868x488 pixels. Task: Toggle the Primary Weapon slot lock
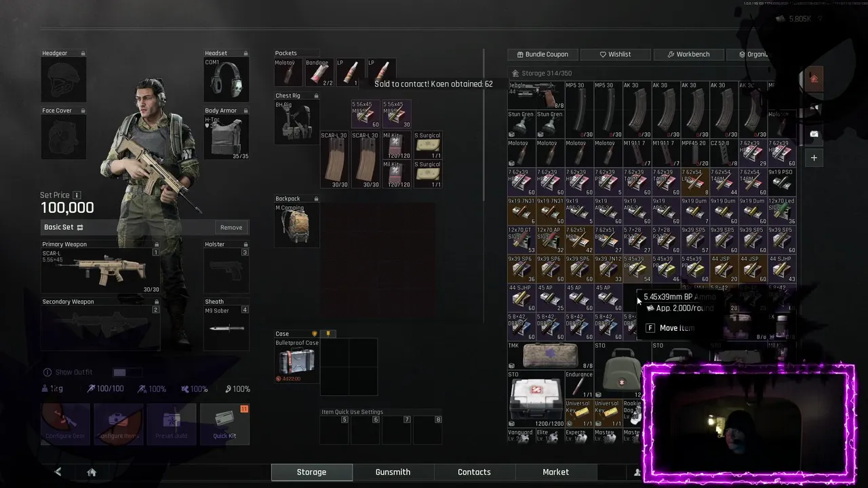point(157,244)
